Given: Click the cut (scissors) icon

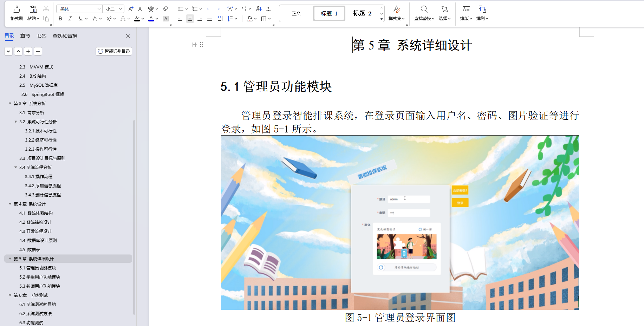Looking at the screenshot, I should click(x=46, y=8).
